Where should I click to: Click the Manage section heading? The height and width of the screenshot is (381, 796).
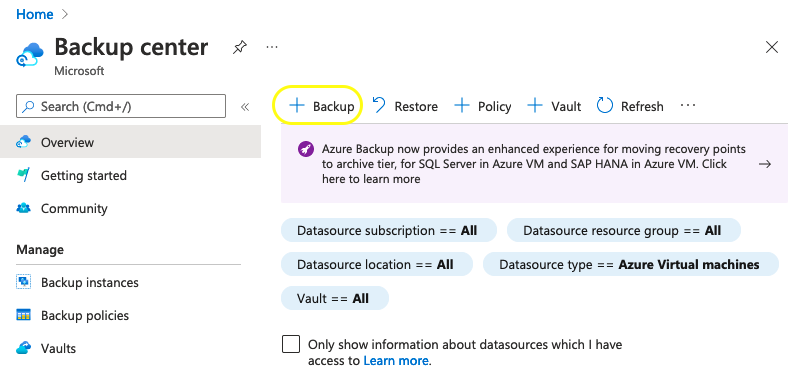point(40,250)
